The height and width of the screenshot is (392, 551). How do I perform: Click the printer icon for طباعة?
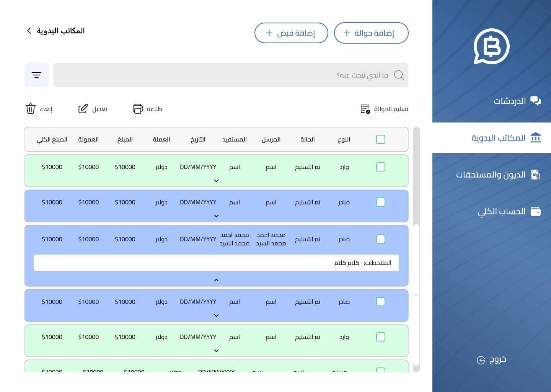tap(138, 109)
